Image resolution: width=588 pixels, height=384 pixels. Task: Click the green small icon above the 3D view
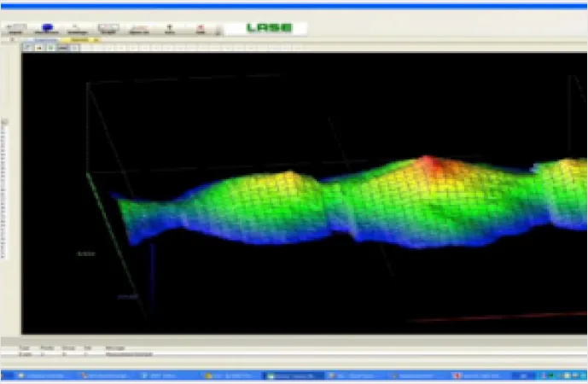click(51, 48)
